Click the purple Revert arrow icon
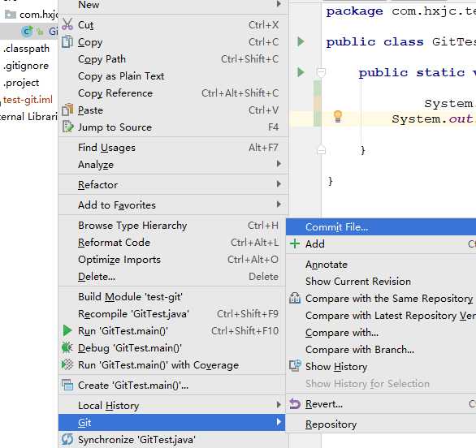 (295, 403)
